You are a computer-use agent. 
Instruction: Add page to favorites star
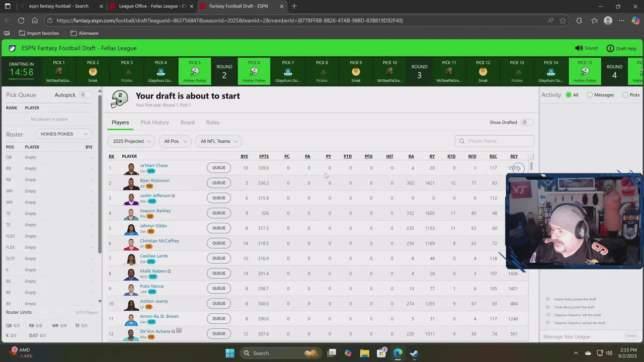tap(562, 21)
